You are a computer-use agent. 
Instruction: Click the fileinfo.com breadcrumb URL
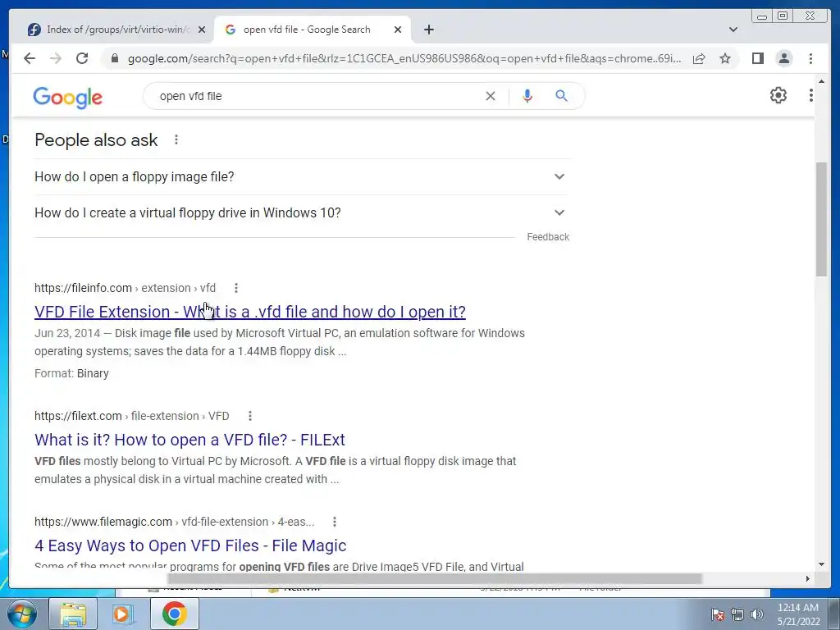125,288
